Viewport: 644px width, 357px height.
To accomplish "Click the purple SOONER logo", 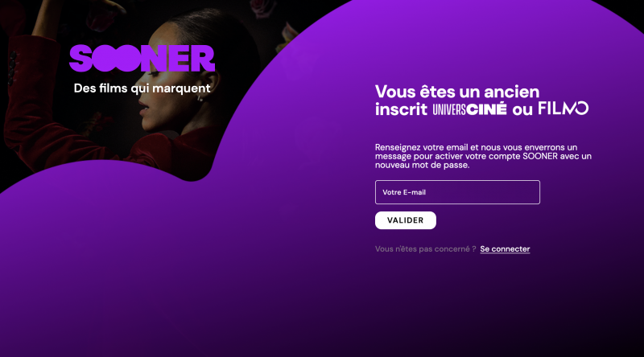I will [x=142, y=58].
